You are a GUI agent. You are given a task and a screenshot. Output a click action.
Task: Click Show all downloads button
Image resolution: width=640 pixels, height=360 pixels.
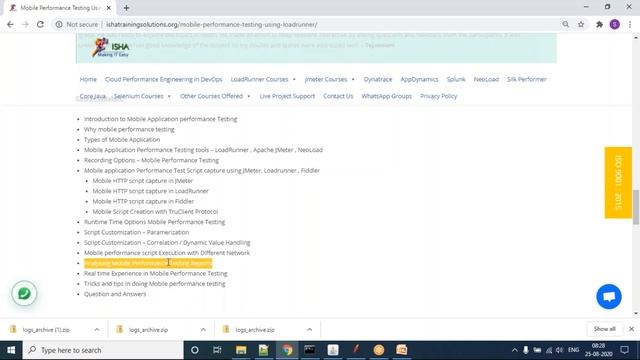click(604, 329)
